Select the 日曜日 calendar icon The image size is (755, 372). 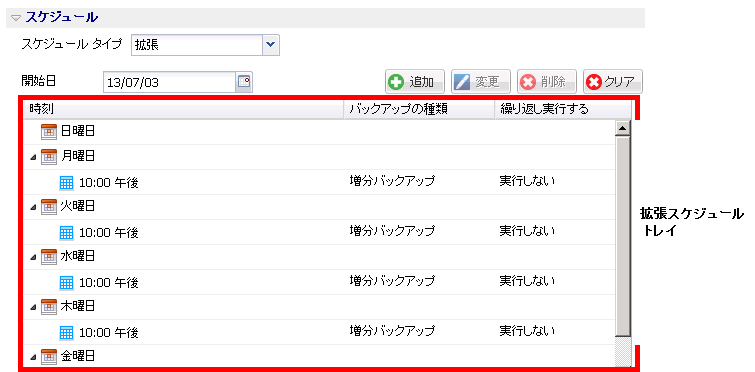[49, 131]
